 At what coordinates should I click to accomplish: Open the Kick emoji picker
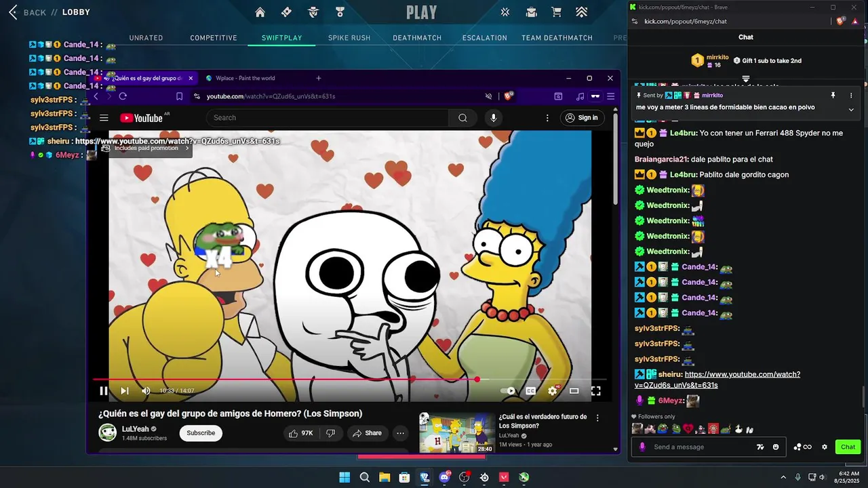click(776, 447)
